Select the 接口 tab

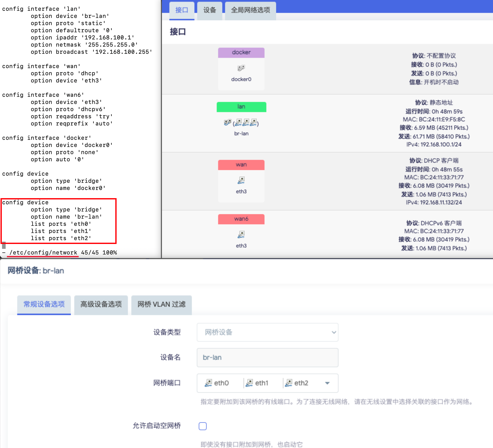click(x=182, y=10)
